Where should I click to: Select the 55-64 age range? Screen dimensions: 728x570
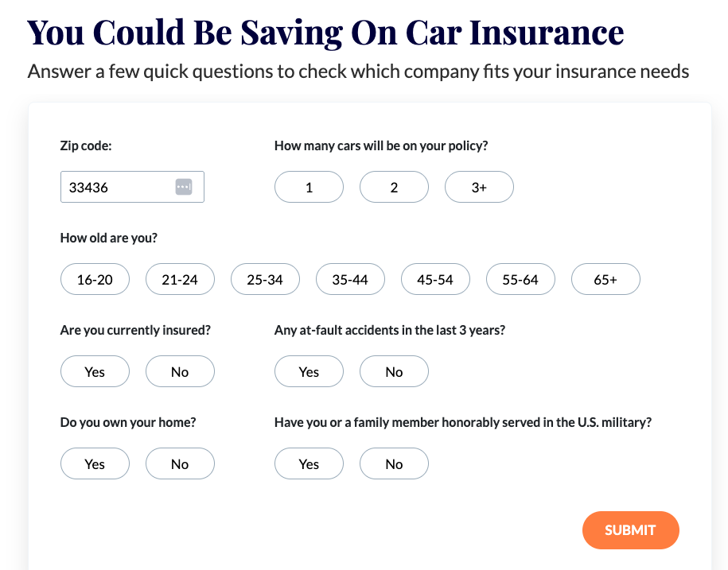pyautogui.click(x=520, y=280)
